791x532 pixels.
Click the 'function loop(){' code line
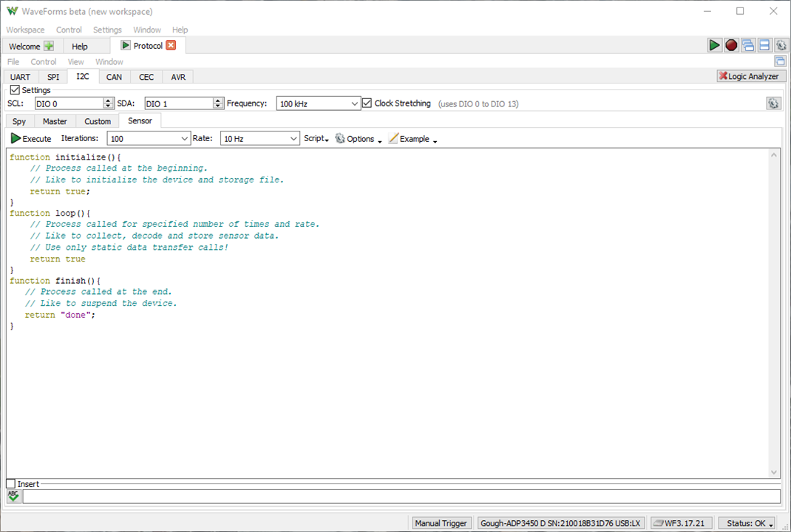50,213
